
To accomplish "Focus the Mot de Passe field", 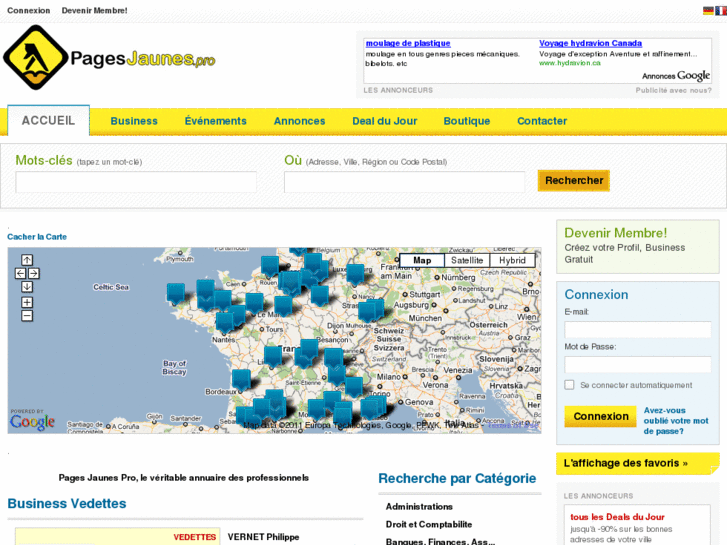I will [x=638, y=365].
